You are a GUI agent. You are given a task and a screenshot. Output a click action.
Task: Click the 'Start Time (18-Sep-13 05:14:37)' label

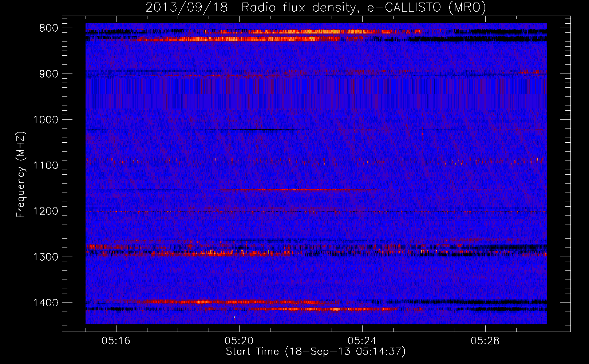tap(316, 352)
